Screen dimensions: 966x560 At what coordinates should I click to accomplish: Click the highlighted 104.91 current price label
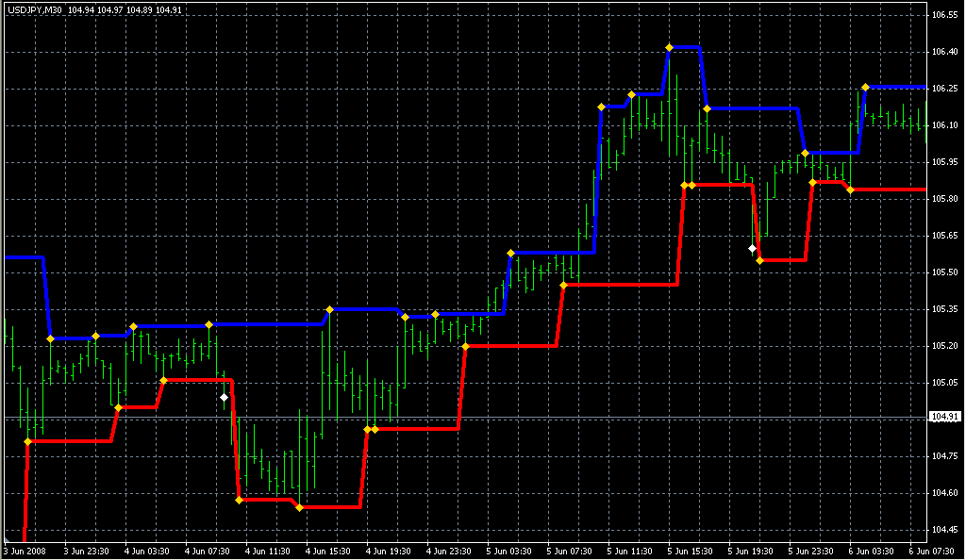[944, 417]
